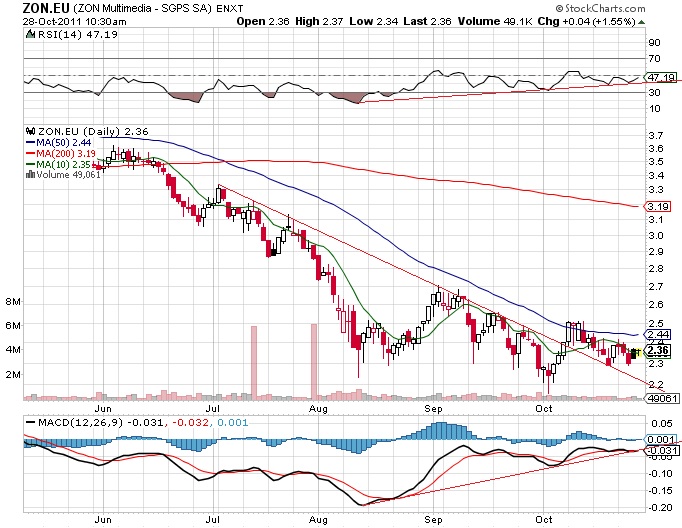Click the bold 2.36 last price tag
Screen dimensions: 682x528
pyautogui.click(x=659, y=351)
